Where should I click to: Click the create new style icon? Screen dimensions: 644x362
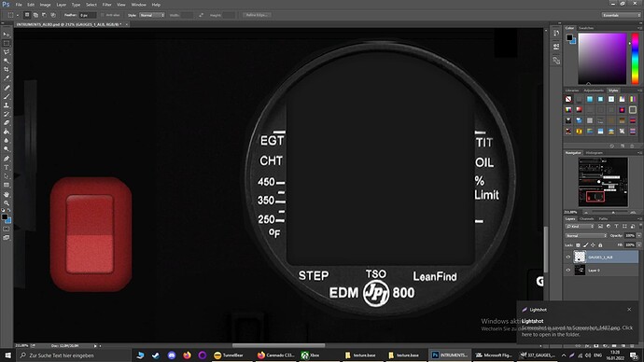tap(623, 146)
